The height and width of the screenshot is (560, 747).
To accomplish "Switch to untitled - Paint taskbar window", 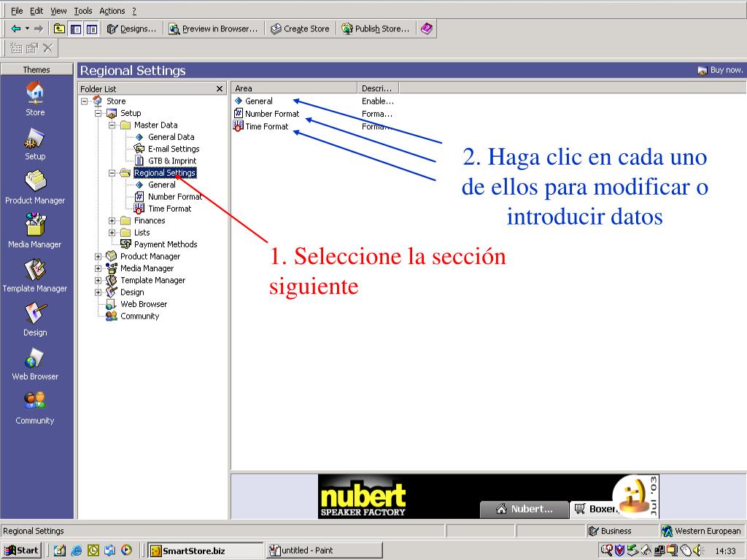I will [x=324, y=551].
